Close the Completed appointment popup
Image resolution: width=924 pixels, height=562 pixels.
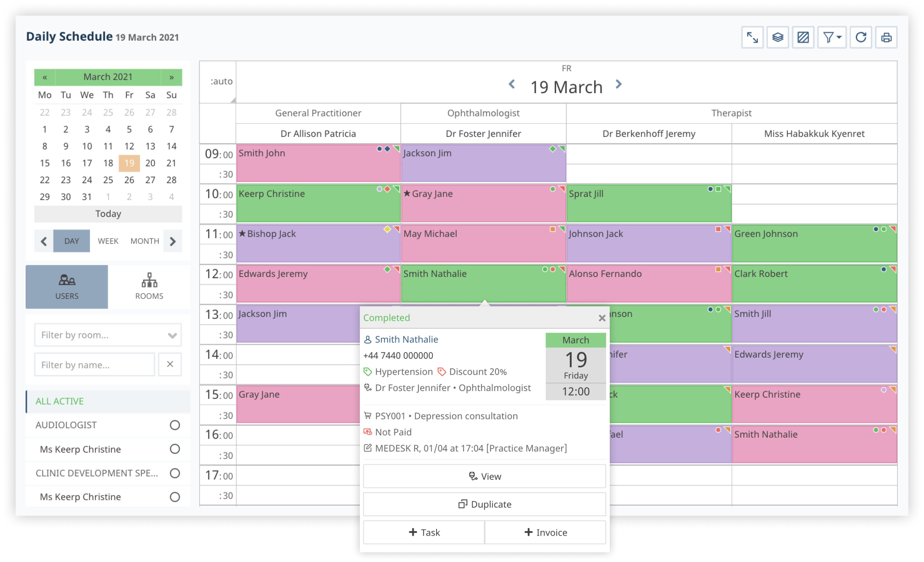coord(602,318)
